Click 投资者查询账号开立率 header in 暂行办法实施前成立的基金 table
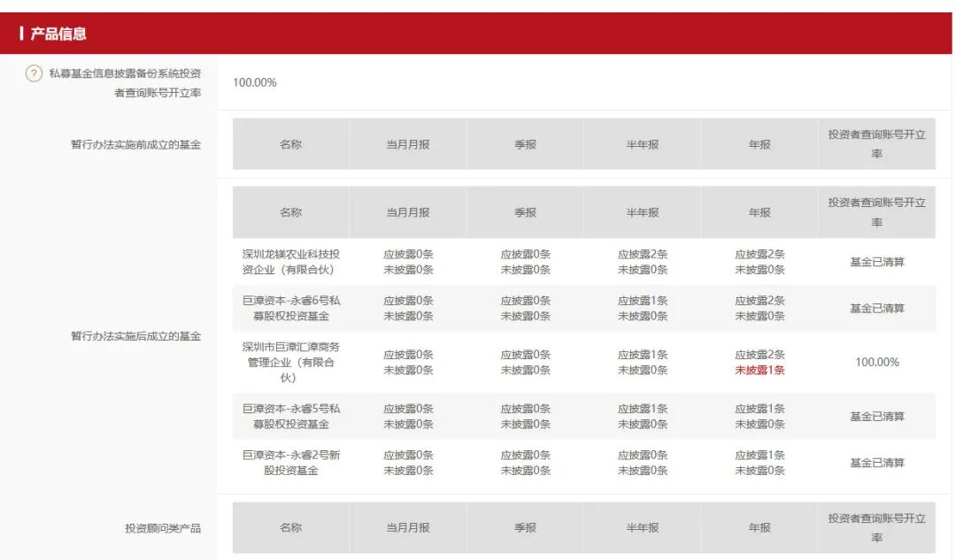 point(876,144)
